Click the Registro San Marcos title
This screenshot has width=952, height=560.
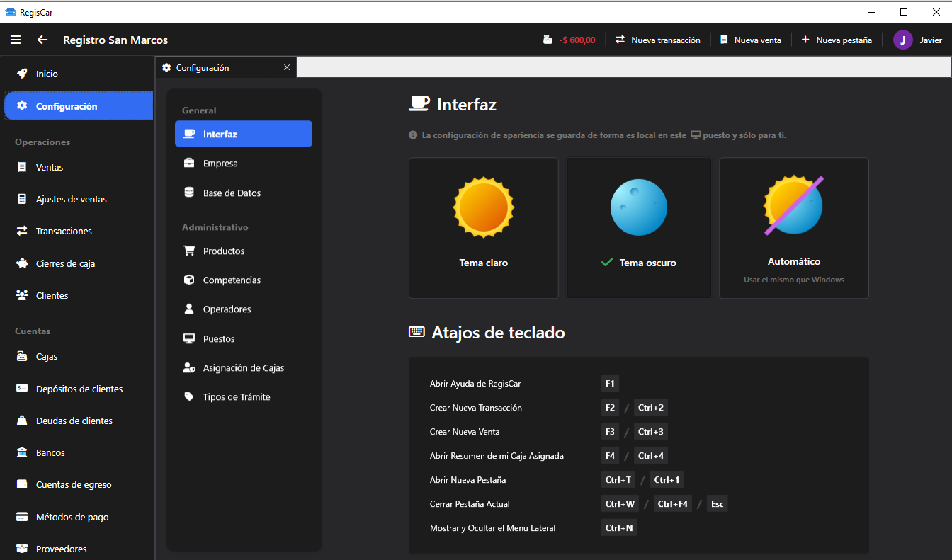coord(115,40)
